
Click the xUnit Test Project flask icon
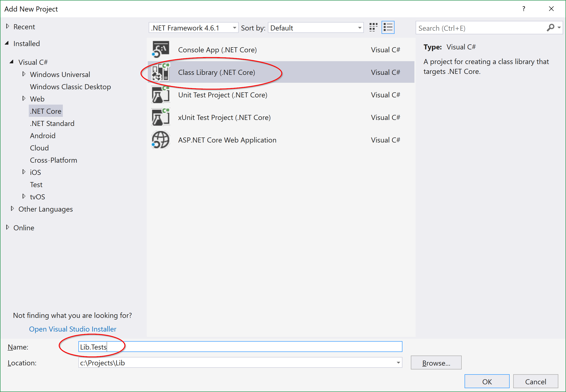click(161, 117)
